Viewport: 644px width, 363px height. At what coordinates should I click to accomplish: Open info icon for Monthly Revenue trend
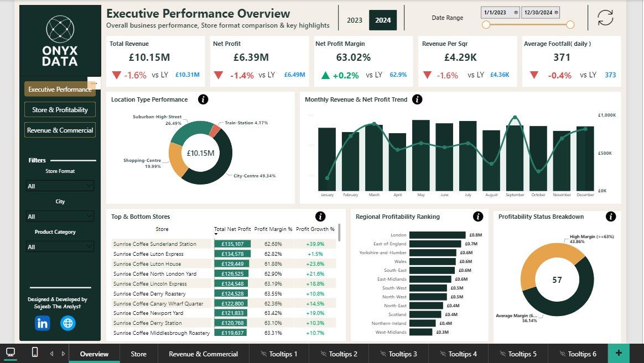(417, 99)
